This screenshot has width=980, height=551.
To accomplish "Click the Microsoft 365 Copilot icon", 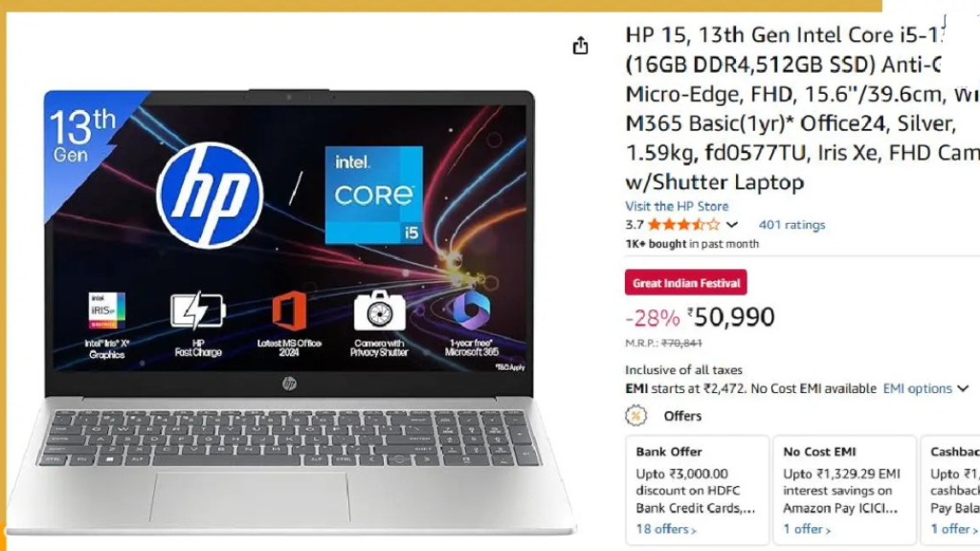I will coord(472,310).
